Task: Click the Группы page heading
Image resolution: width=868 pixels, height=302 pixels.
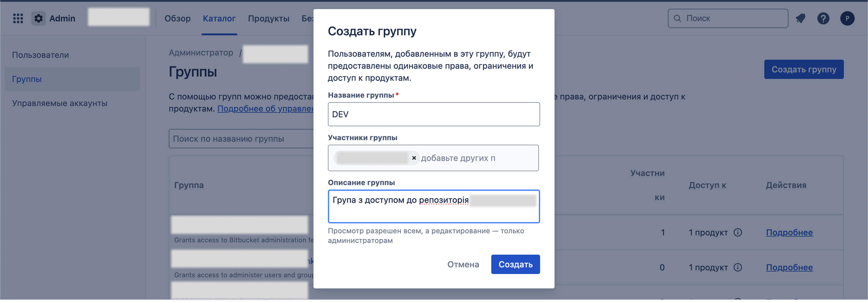Action: tap(193, 72)
